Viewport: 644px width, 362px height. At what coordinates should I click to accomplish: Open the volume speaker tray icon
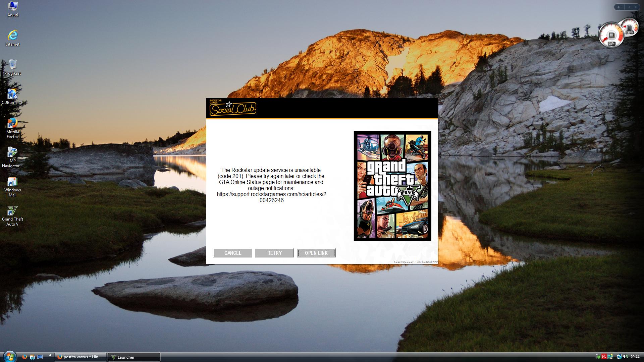click(626, 357)
